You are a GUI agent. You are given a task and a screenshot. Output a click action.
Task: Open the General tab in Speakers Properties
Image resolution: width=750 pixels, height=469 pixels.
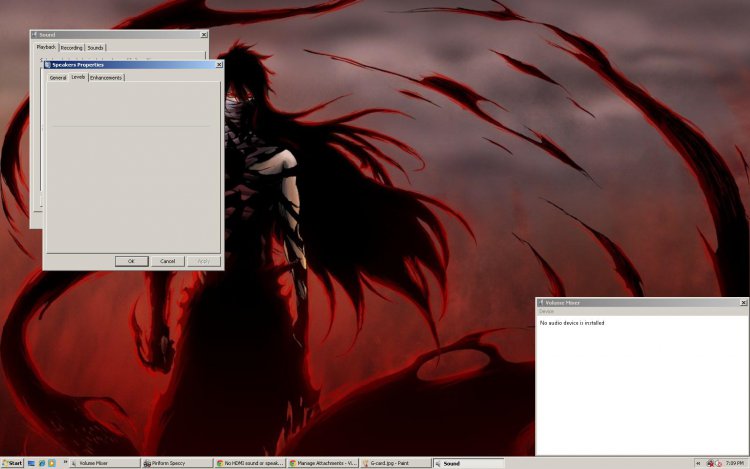click(58, 77)
